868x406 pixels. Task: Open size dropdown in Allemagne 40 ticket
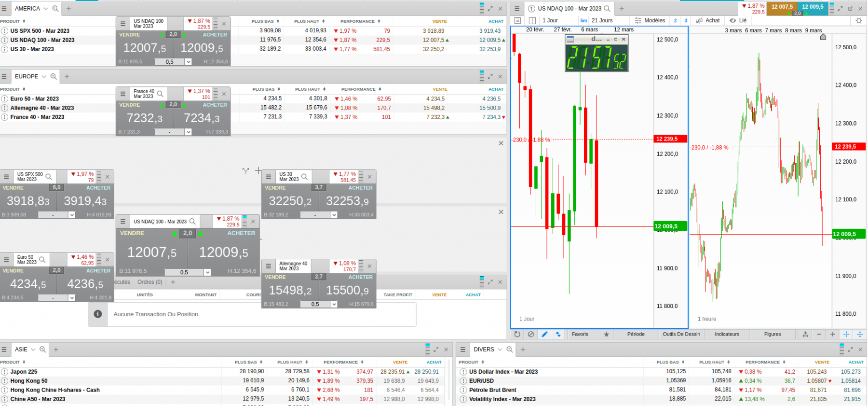click(334, 304)
